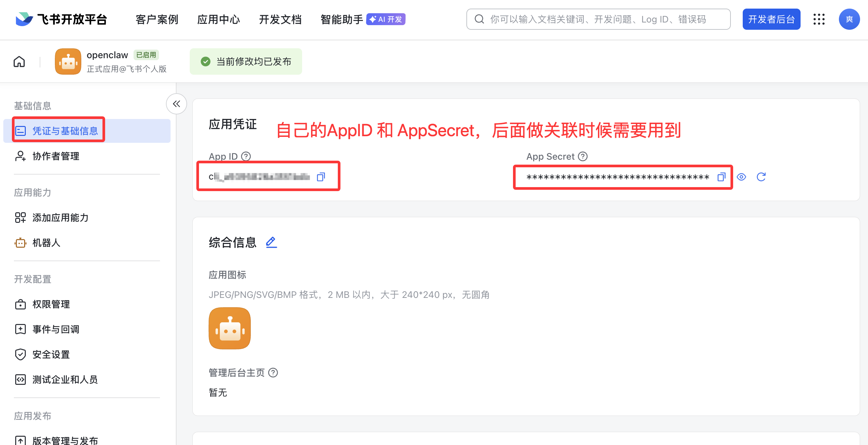
Task: Select 机器人 in the sidebar
Action: [x=47, y=243]
